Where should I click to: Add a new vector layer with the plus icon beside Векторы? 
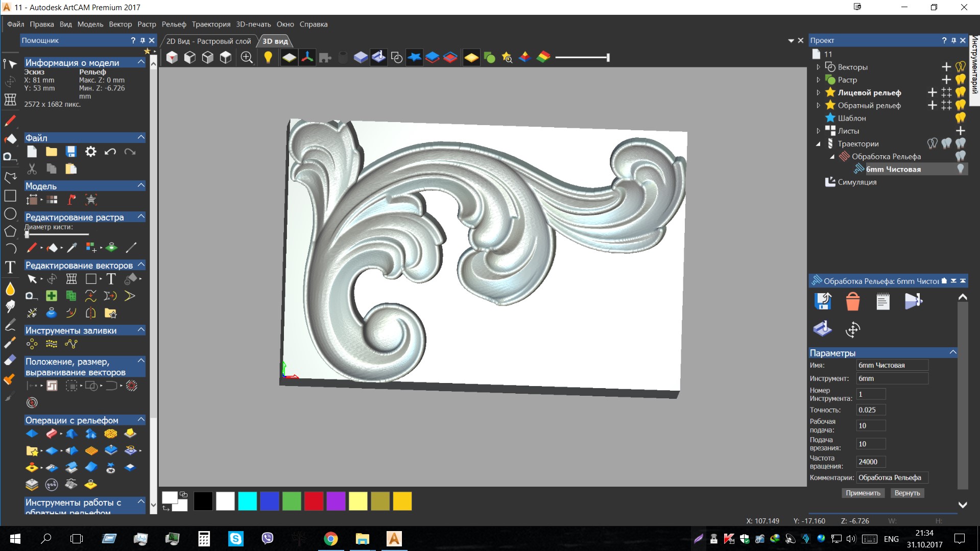pos(946,67)
